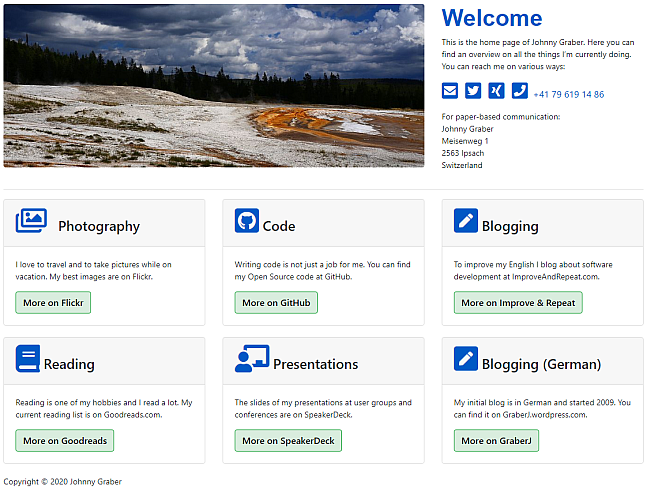
Task: Click the geyser landscape header photo
Action: pyautogui.click(x=213, y=86)
